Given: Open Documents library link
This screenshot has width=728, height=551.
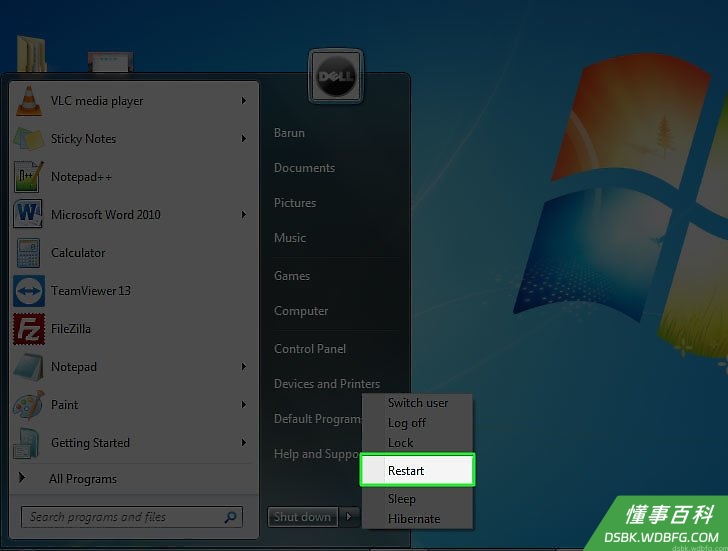Looking at the screenshot, I should (x=304, y=168).
